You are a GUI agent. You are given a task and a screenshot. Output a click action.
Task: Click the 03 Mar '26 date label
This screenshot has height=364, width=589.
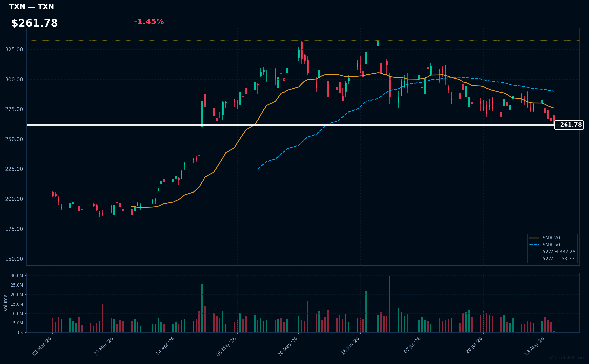(42, 346)
